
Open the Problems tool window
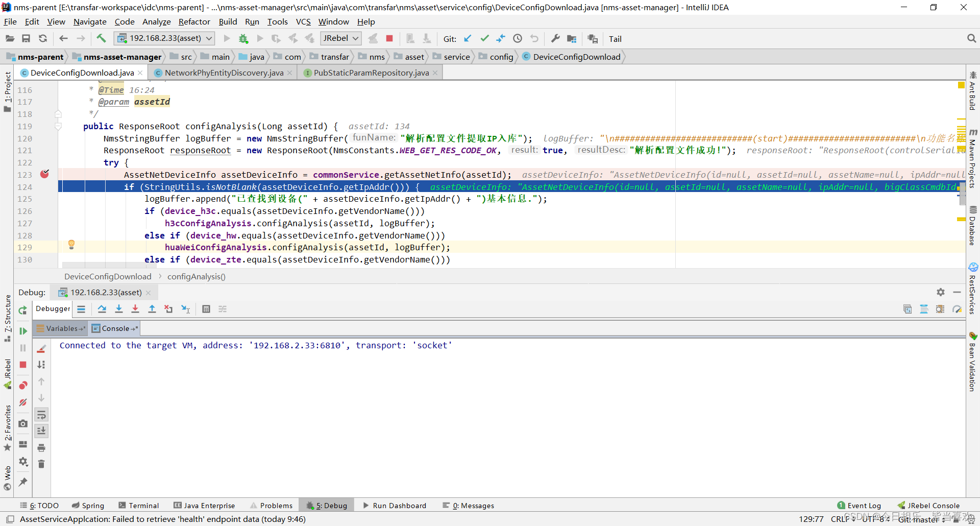tap(272, 506)
